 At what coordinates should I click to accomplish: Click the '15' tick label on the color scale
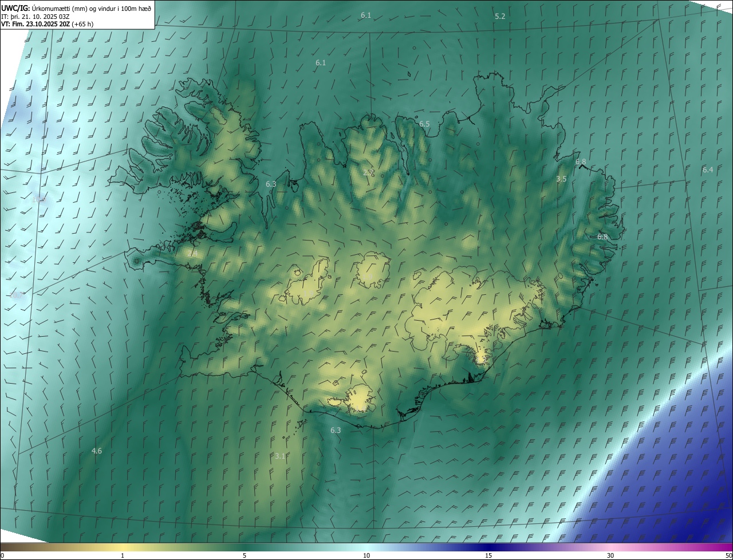(488, 555)
